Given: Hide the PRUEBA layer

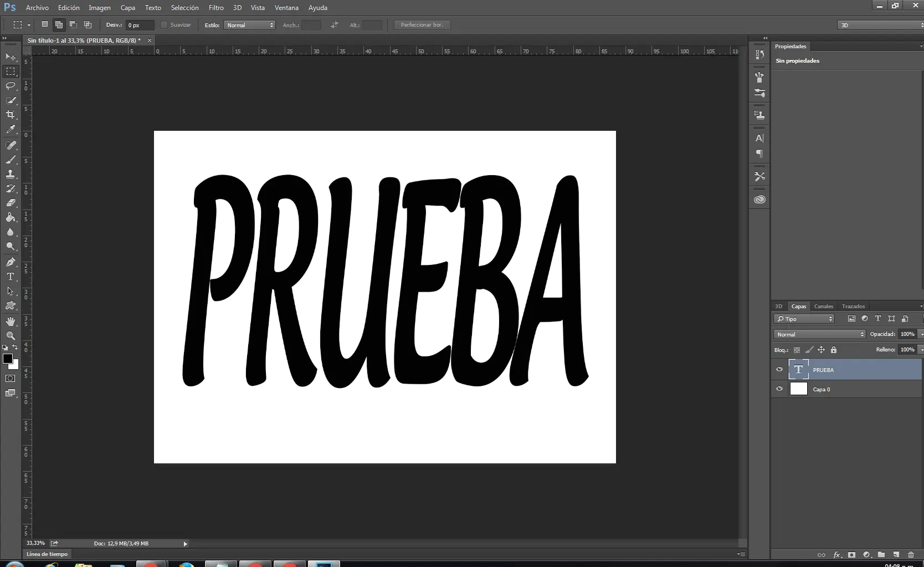Looking at the screenshot, I should [779, 370].
